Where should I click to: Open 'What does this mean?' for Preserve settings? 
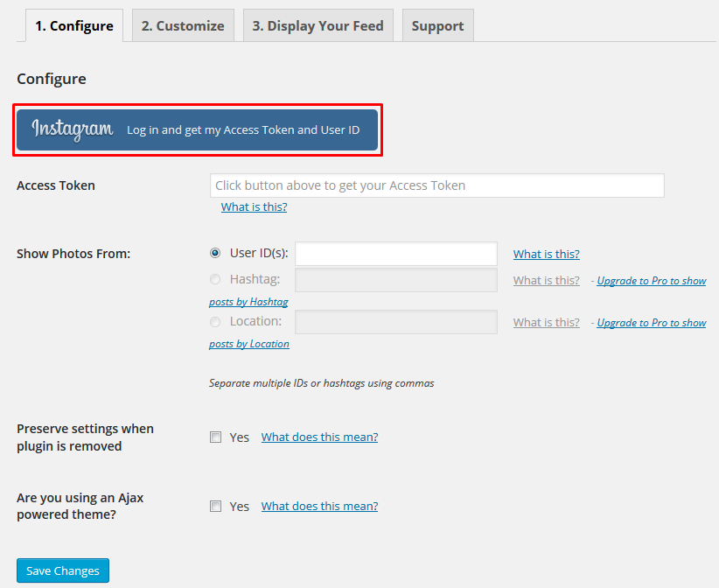(x=319, y=437)
